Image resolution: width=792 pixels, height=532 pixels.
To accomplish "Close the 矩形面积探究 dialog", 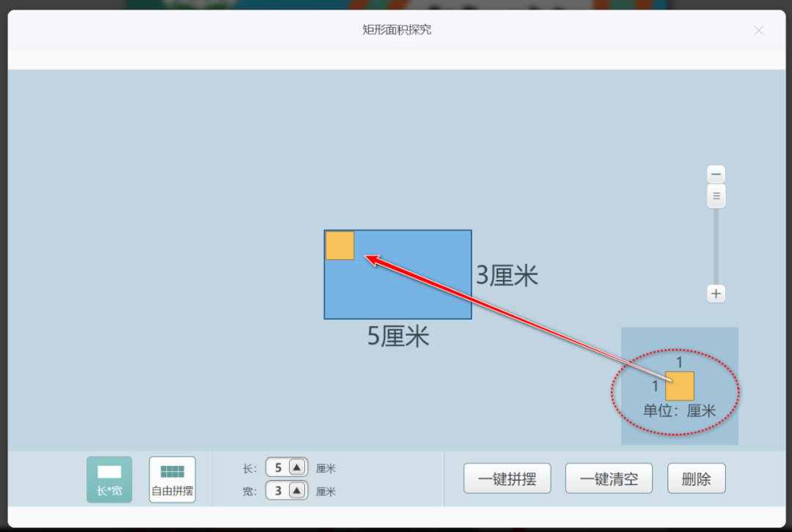I will 758,30.
